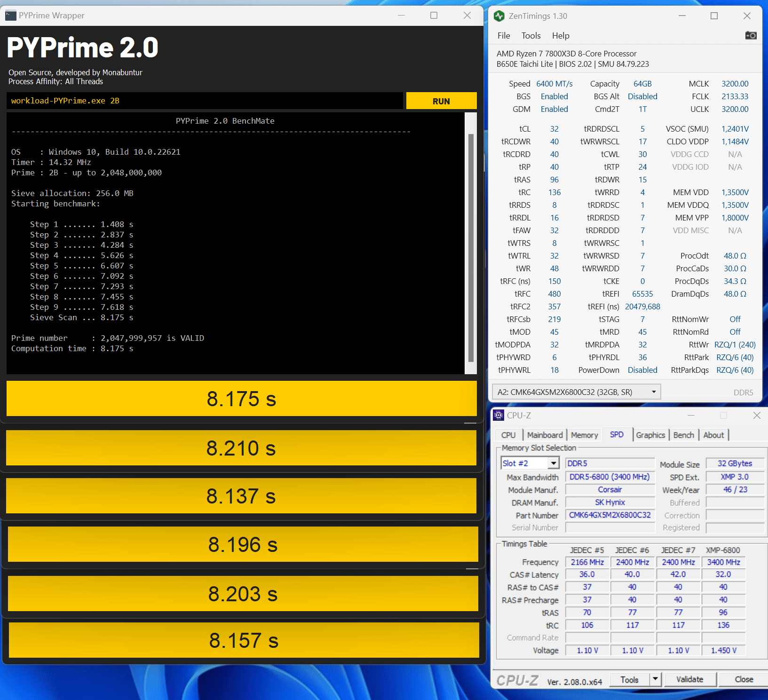
Task: Click the PowerDown Disabled value
Action: (x=642, y=370)
